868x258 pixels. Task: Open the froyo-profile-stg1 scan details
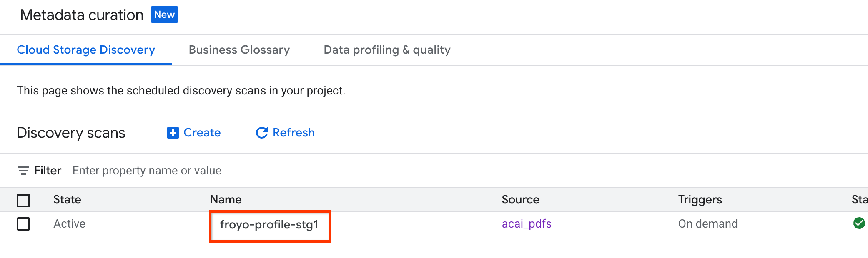click(x=270, y=223)
